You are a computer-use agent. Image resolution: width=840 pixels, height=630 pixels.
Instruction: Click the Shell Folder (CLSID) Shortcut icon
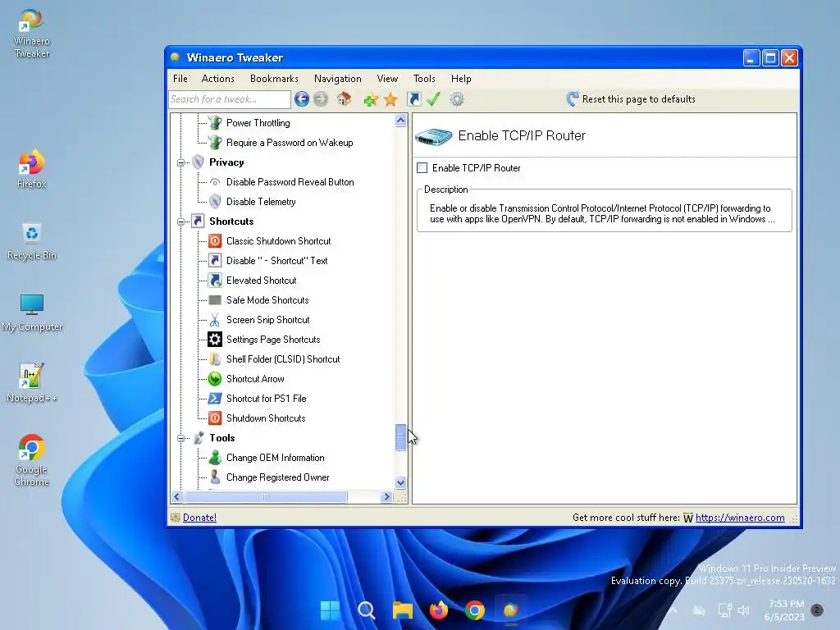pos(215,359)
